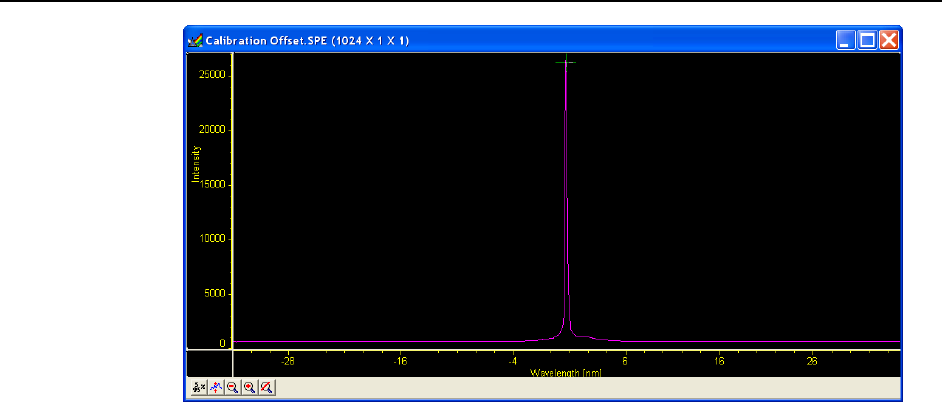Click the 16 wavelength axis label
The width and height of the screenshot is (942, 402).
pos(719,361)
